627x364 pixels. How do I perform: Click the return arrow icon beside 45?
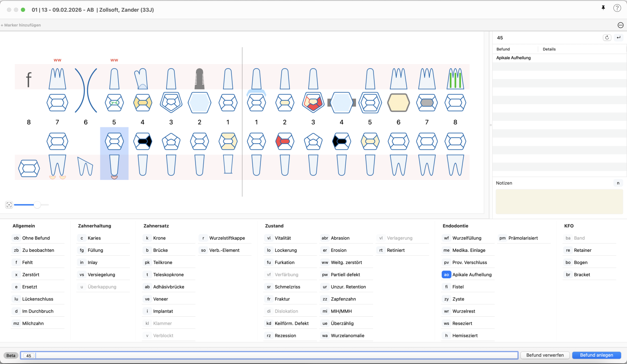(x=618, y=38)
